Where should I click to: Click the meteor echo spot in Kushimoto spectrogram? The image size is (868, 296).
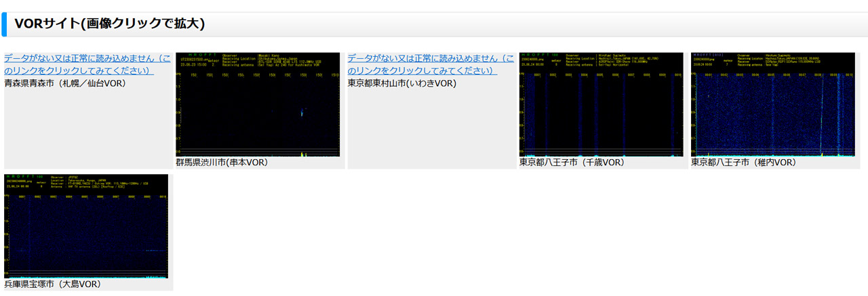pyautogui.click(x=302, y=112)
